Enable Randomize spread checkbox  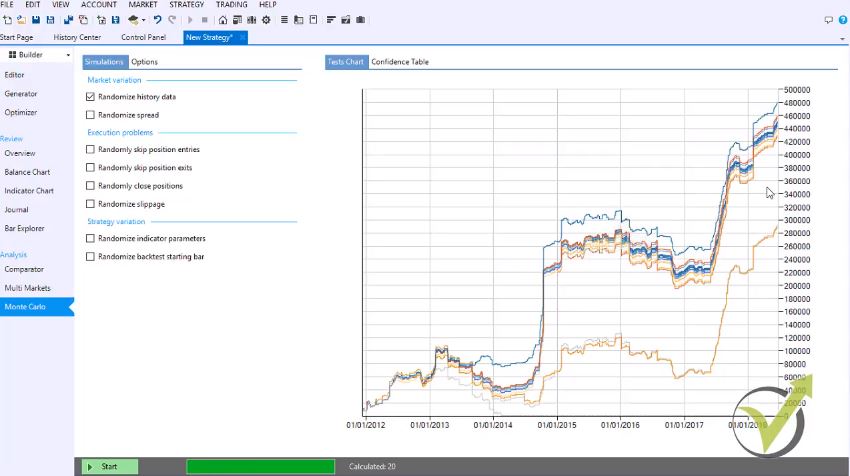[x=91, y=115]
